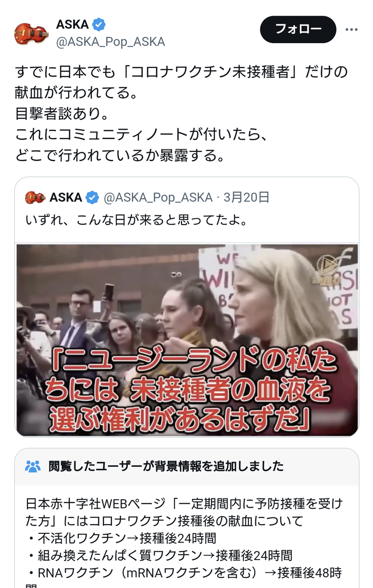The height and width of the screenshot is (588, 373).
Task: Click the main tweet text about コロナワクチン未接種者
Action: [x=181, y=113]
